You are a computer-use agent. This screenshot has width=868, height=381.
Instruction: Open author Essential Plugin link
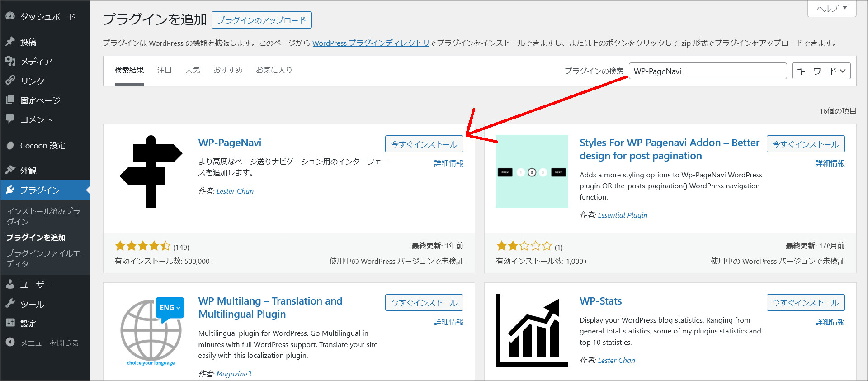(623, 215)
